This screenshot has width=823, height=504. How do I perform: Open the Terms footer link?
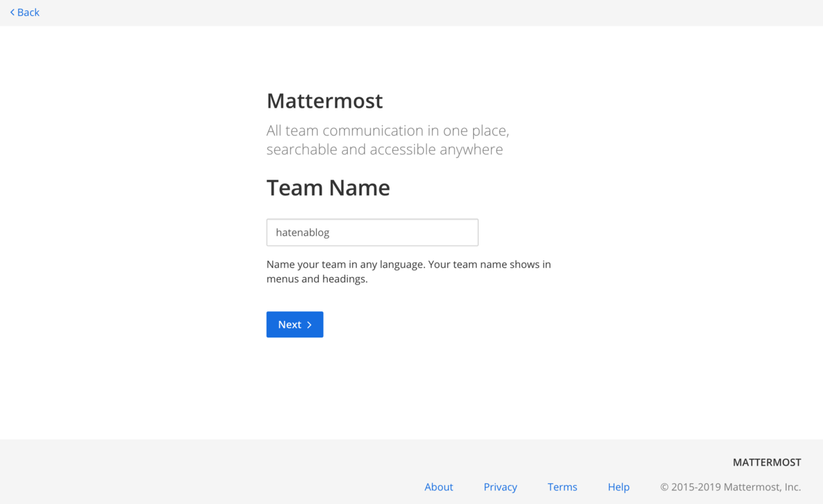(x=562, y=487)
